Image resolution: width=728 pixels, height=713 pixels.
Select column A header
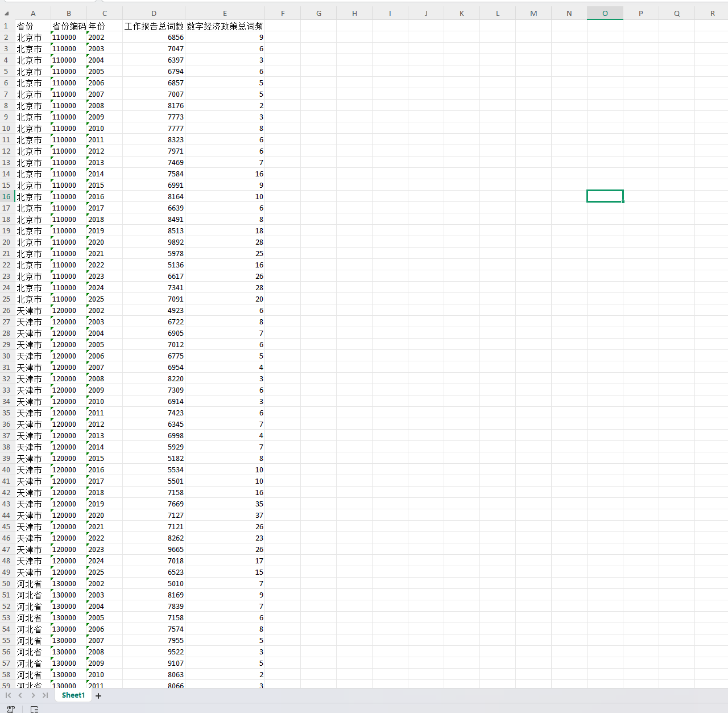coord(33,13)
